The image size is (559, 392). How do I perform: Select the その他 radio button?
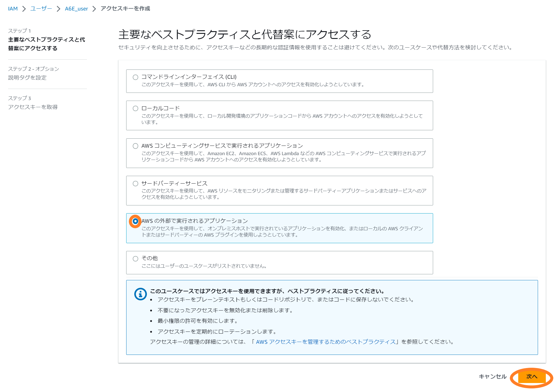point(135,259)
